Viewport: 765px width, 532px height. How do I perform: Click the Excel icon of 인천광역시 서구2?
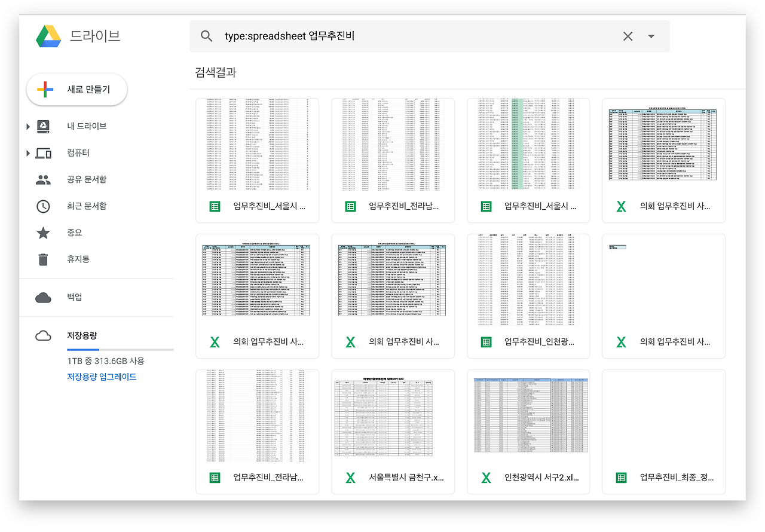pos(486,478)
